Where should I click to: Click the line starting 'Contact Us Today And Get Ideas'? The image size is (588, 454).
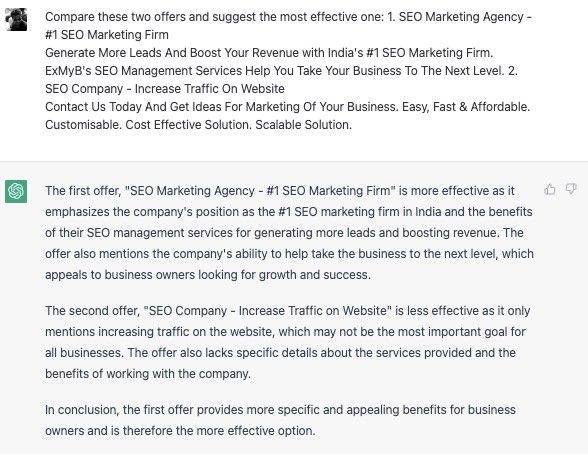(288, 107)
